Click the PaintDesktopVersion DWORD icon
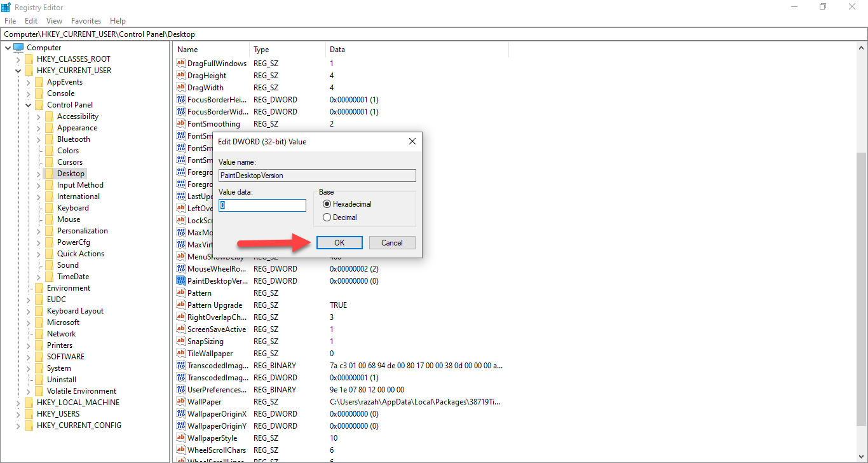This screenshot has height=463, width=868. [181, 281]
